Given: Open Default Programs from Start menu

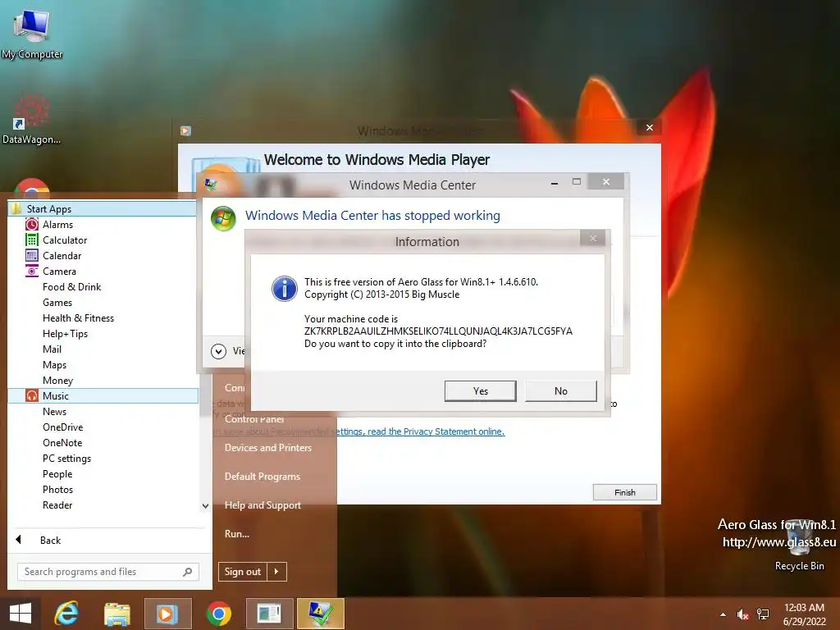Looking at the screenshot, I should coord(262,477).
